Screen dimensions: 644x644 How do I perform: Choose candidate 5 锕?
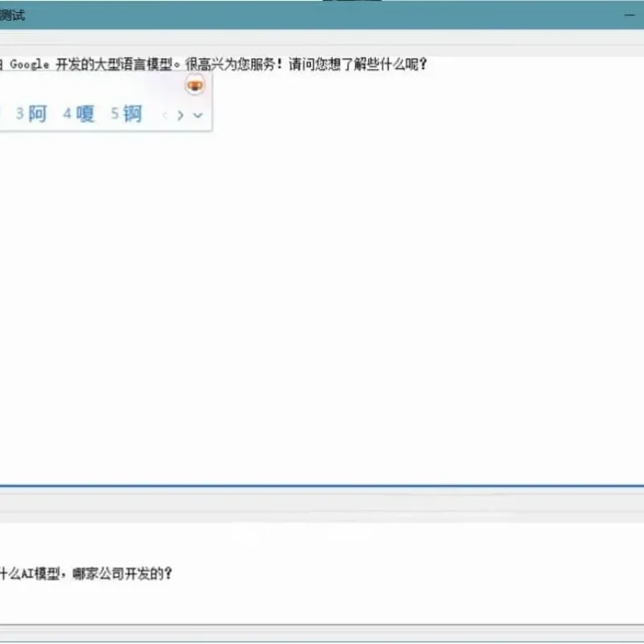(x=126, y=114)
